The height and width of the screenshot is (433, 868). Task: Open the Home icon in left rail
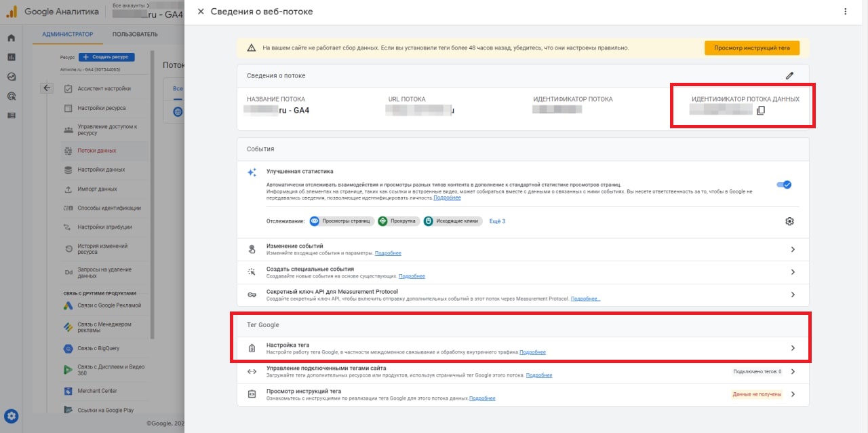pos(11,38)
